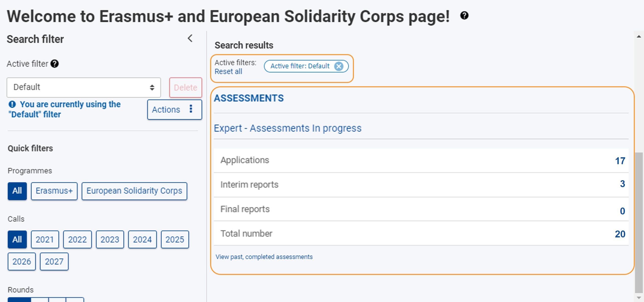This screenshot has width=644, height=302.
Task: Click the scrollbar up arrow
Action: click(x=639, y=37)
